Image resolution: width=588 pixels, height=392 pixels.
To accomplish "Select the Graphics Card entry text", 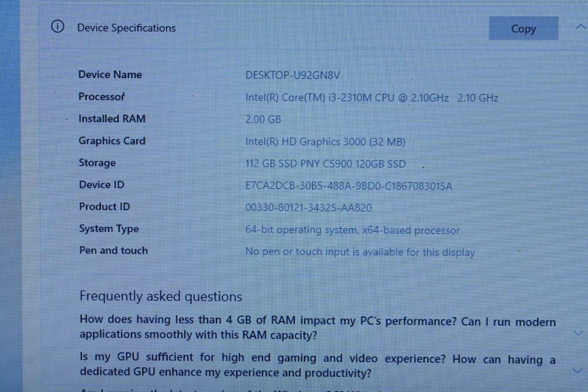I will [326, 142].
